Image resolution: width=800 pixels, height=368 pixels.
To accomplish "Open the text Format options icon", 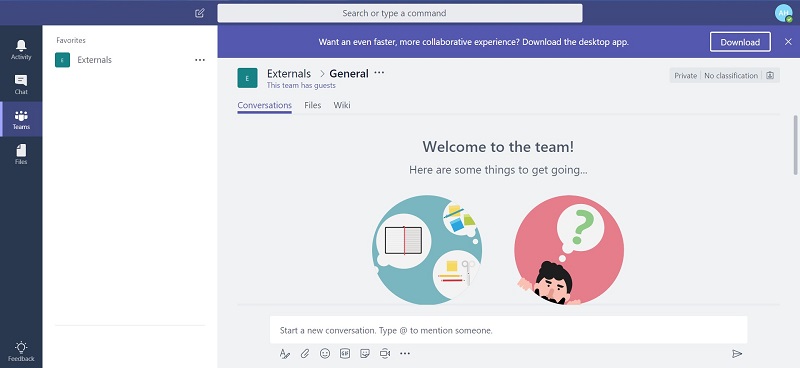I will [285, 353].
